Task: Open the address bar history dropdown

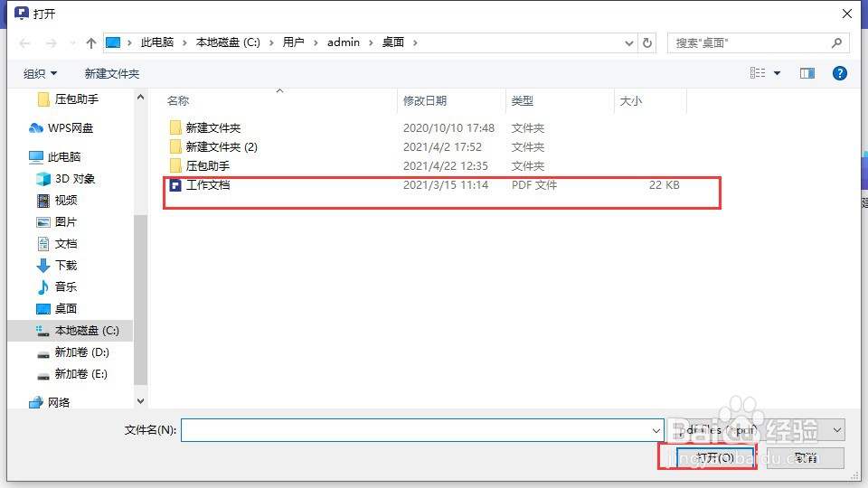Action: [629, 43]
